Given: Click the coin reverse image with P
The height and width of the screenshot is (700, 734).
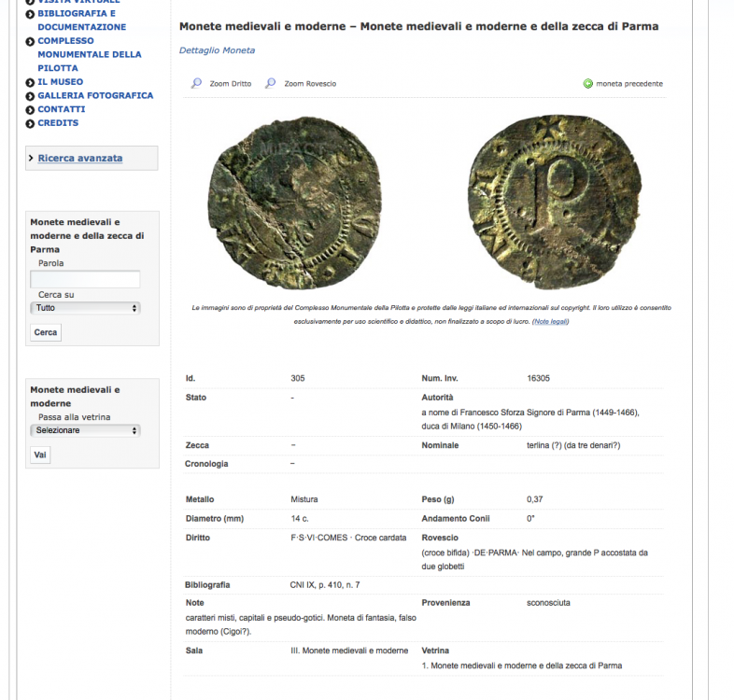Looking at the screenshot, I should 555,202.
